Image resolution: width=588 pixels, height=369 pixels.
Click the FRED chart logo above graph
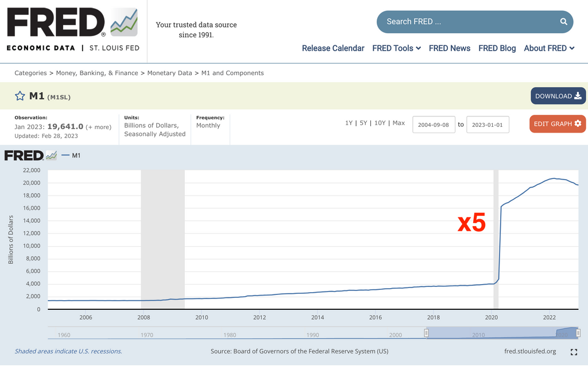[x=30, y=156]
